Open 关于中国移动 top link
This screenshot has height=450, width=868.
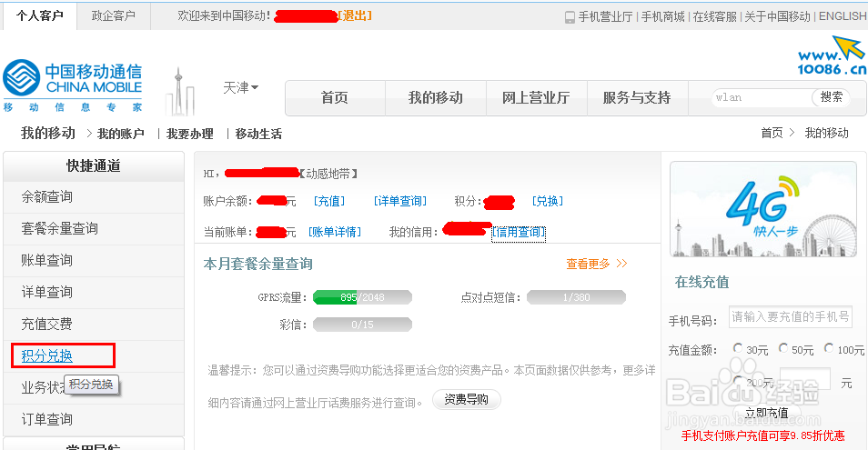click(x=777, y=17)
